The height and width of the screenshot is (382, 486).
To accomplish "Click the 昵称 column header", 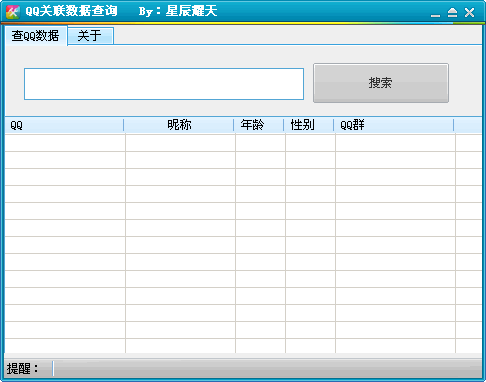I will tap(179, 125).
